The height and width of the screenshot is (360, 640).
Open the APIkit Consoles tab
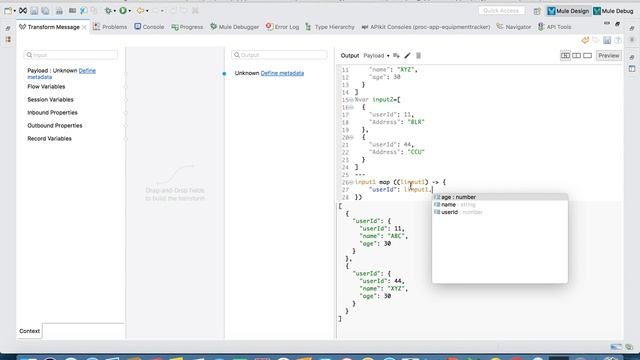click(426, 27)
